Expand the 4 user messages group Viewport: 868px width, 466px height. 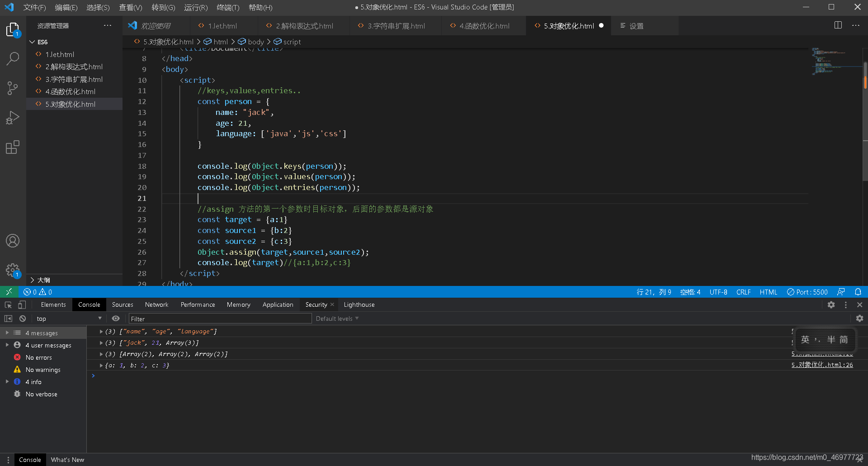7,345
